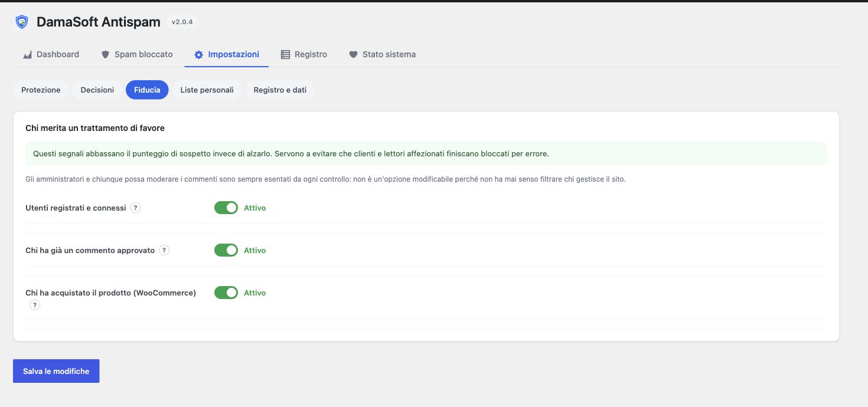Click Attivo status next to Utenti registrati

[x=255, y=208]
